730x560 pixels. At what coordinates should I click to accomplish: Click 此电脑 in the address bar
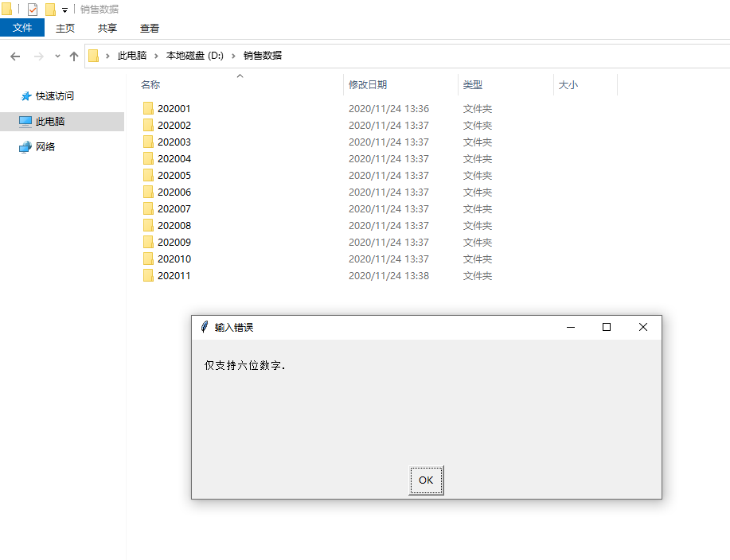pyautogui.click(x=132, y=56)
